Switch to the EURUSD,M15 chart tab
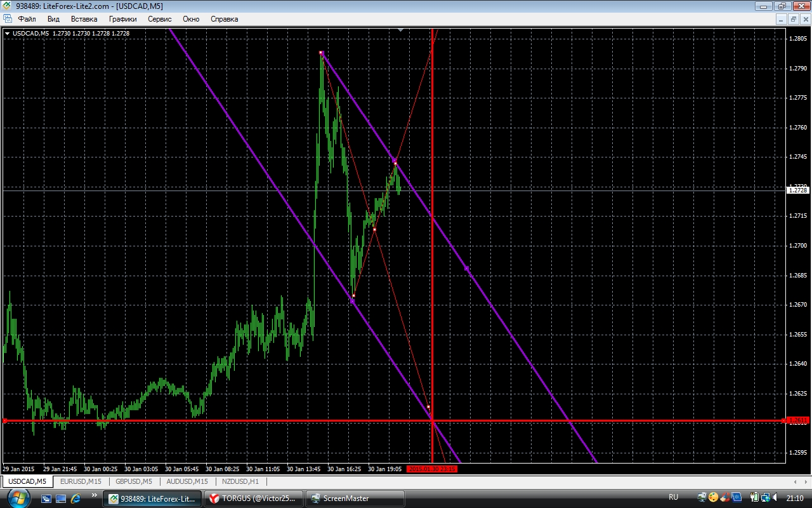Image resolution: width=812 pixels, height=508 pixels. 81,481
